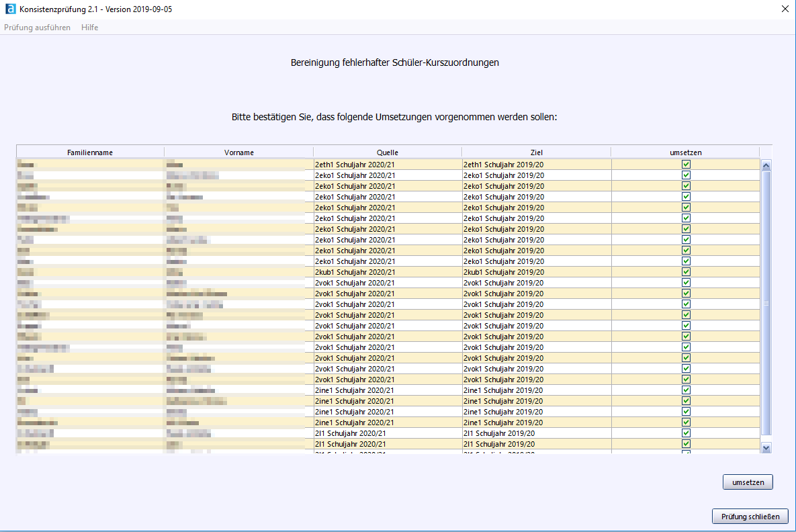The image size is (796, 532).
Task: Uncheck the checkbox of the first 2vok1 row
Action: (x=686, y=283)
